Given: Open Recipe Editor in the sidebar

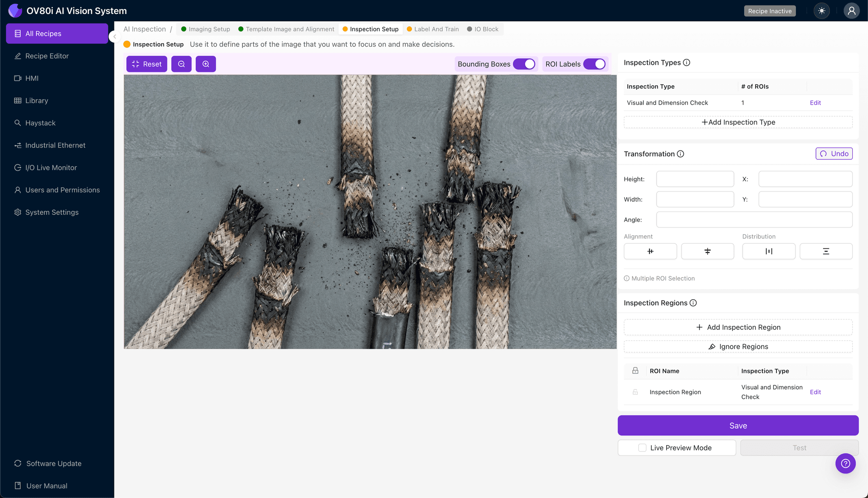Looking at the screenshot, I should [x=47, y=56].
